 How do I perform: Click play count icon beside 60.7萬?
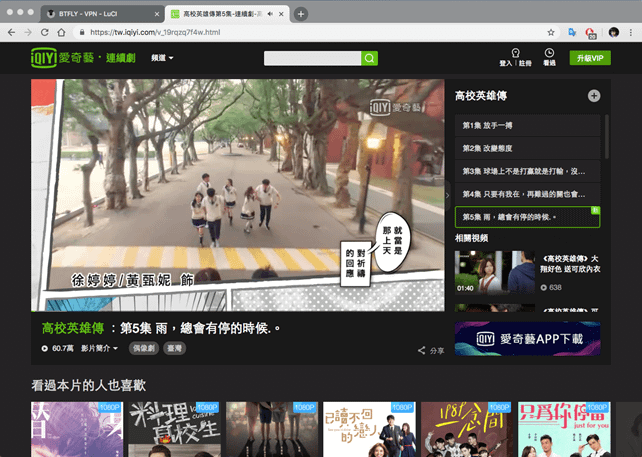click(45, 348)
